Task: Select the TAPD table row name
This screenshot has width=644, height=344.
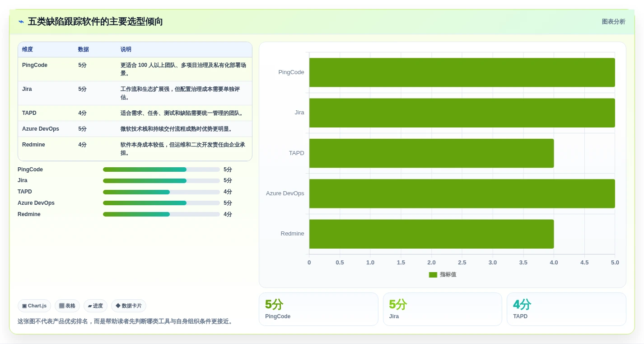Action: click(29, 113)
